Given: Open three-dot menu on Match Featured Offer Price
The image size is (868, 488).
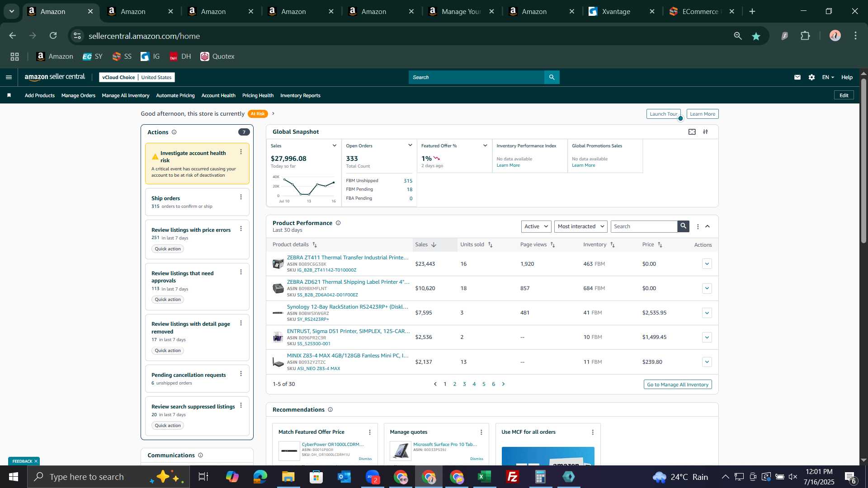Looking at the screenshot, I should 370,432.
